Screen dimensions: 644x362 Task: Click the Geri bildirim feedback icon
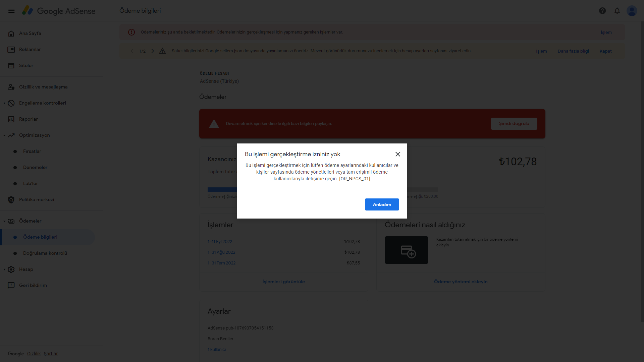(x=11, y=286)
